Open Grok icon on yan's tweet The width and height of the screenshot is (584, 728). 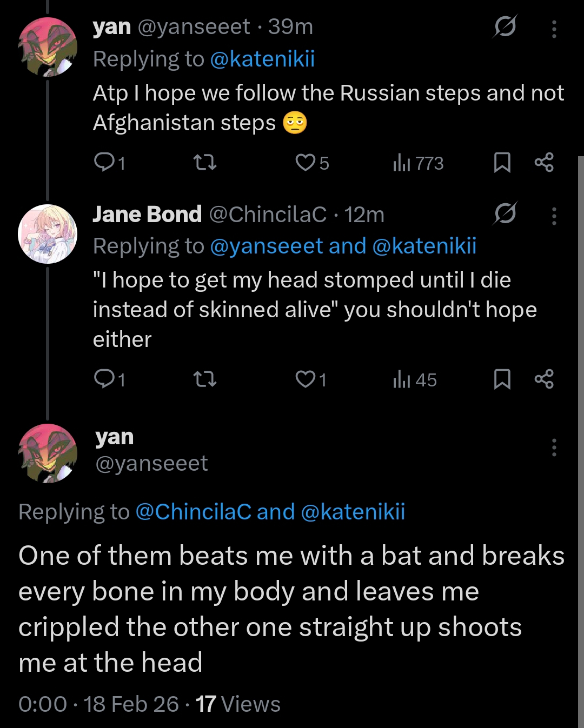tap(505, 26)
